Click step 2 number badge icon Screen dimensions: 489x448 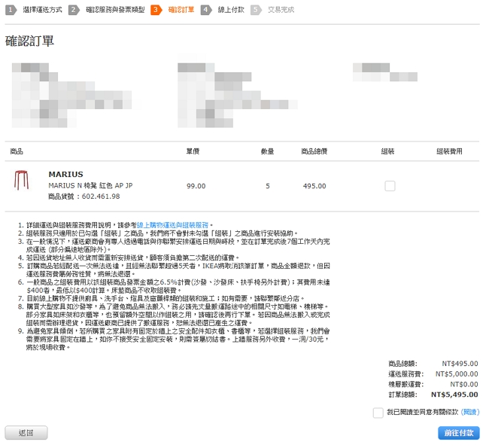click(74, 10)
